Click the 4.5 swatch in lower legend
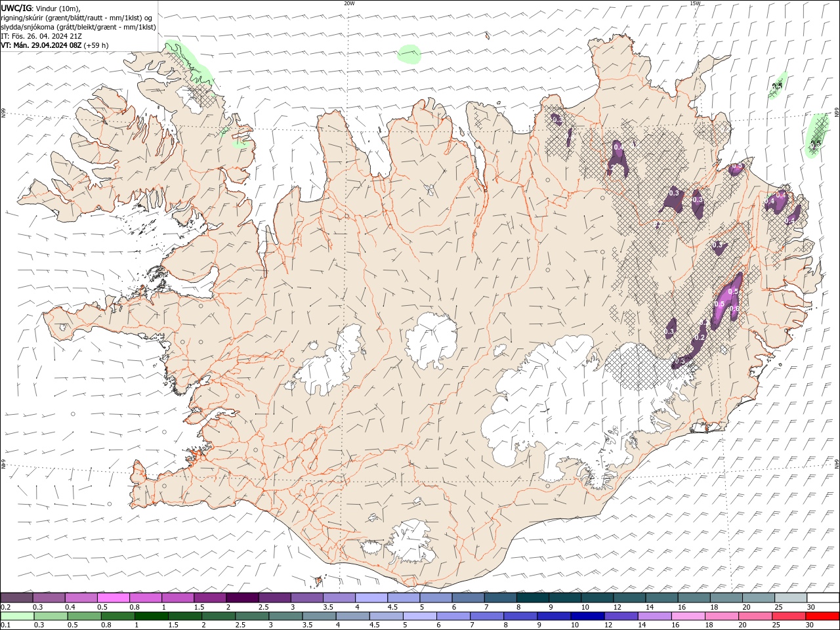Viewport: 840px width, 630px height. click(386, 616)
